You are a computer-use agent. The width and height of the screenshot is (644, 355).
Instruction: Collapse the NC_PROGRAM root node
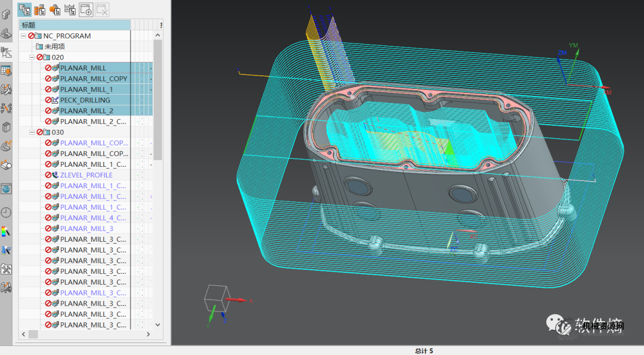point(23,36)
